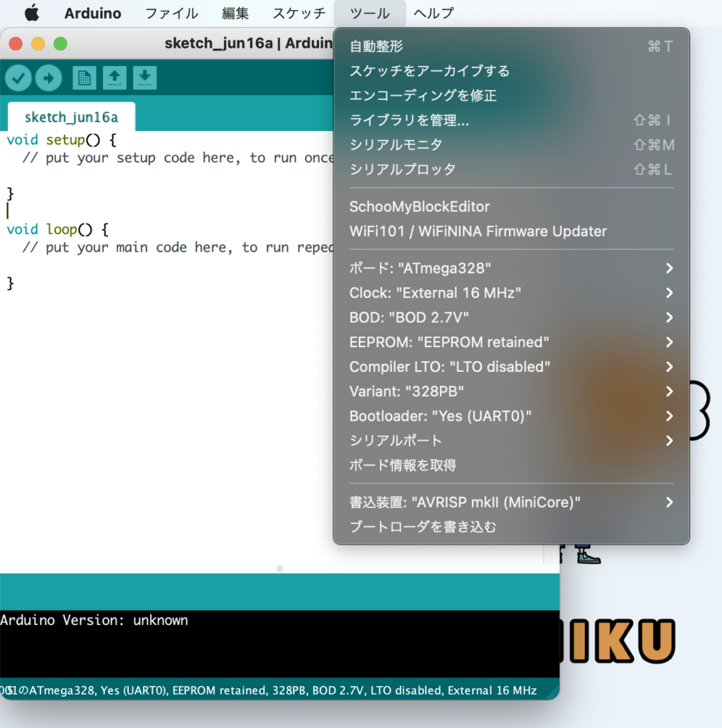Open the ファイル menu

(x=172, y=13)
